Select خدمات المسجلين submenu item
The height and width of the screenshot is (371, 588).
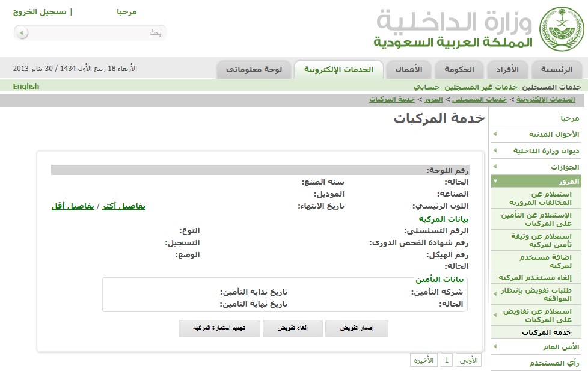pyautogui.click(x=551, y=87)
